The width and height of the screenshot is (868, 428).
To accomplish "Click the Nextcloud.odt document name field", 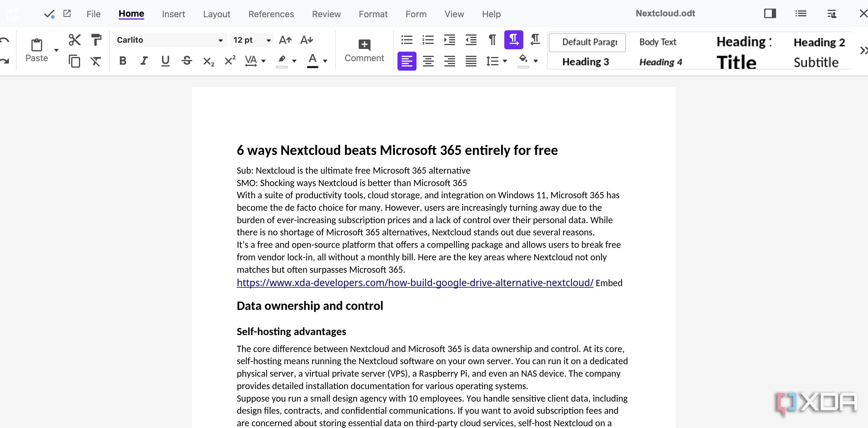I will [665, 13].
